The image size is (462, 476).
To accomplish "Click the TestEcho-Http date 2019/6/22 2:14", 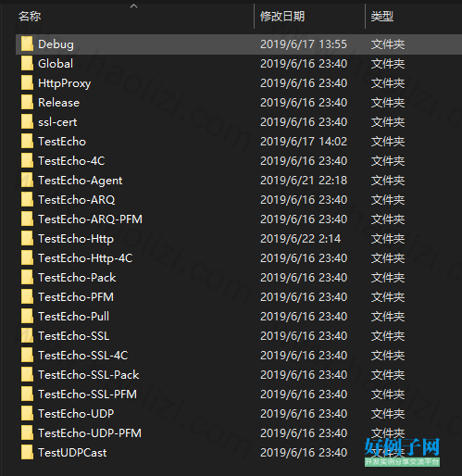I will [x=300, y=239].
